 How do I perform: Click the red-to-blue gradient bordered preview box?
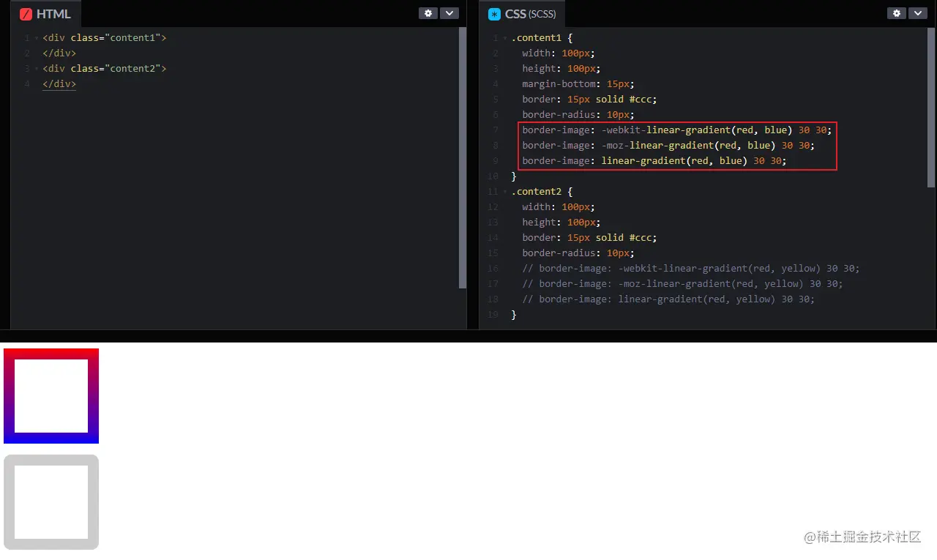tap(51, 396)
